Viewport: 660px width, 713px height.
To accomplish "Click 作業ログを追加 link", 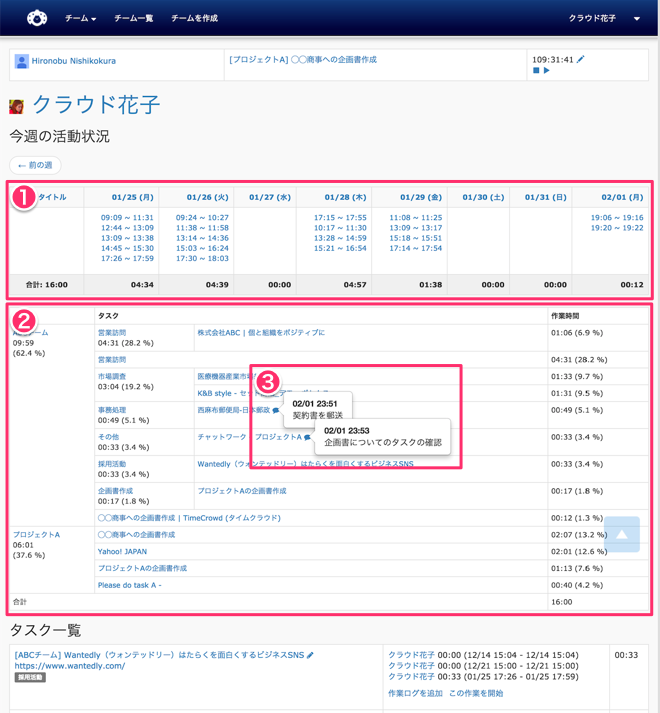I will 415,693.
